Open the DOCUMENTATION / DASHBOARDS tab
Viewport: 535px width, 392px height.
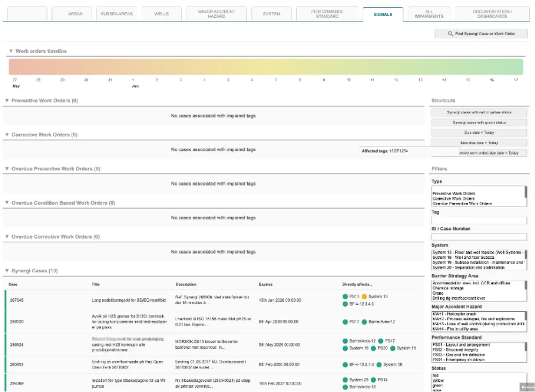(x=492, y=14)
